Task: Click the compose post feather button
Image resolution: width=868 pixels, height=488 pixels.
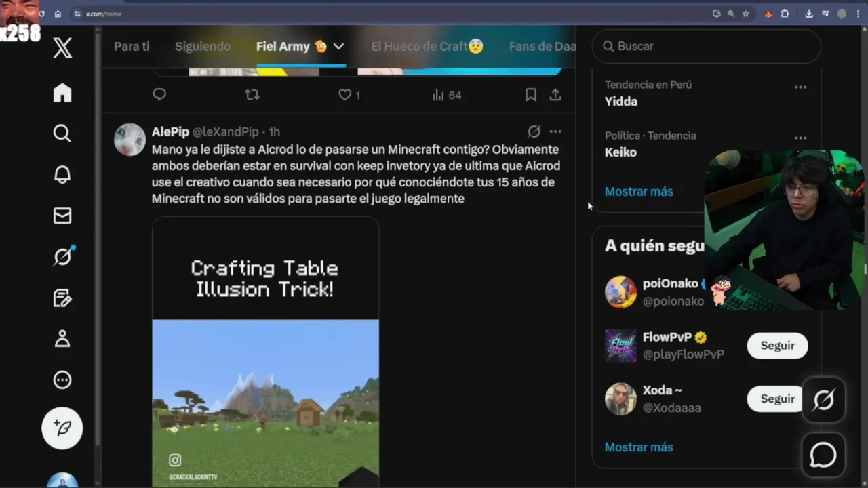Action: pos(62,428)
